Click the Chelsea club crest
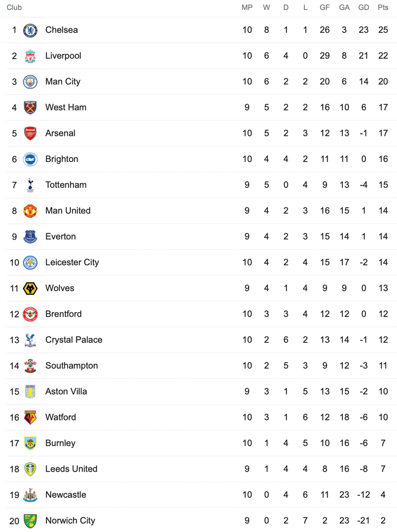This screenshot has height=532, width=397. pyautogui.click(x=30, y=30)
